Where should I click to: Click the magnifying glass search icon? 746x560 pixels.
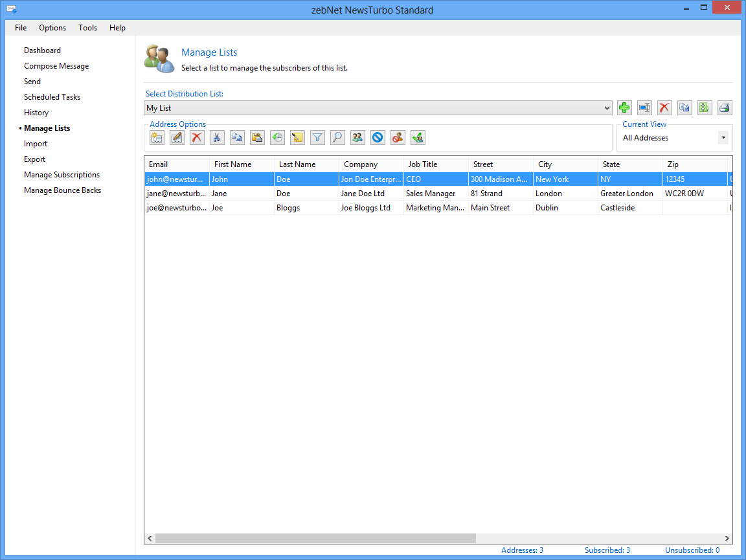(337, 137)
